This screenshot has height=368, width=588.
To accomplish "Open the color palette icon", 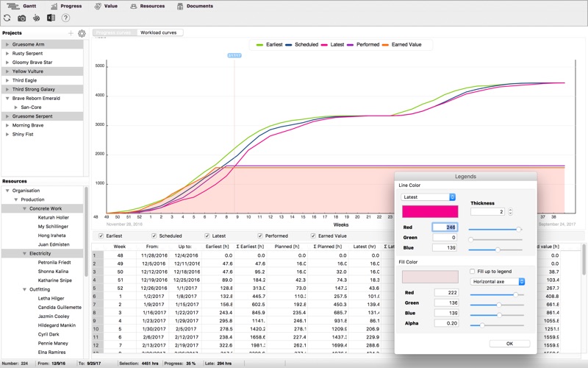I will point(36,18).
